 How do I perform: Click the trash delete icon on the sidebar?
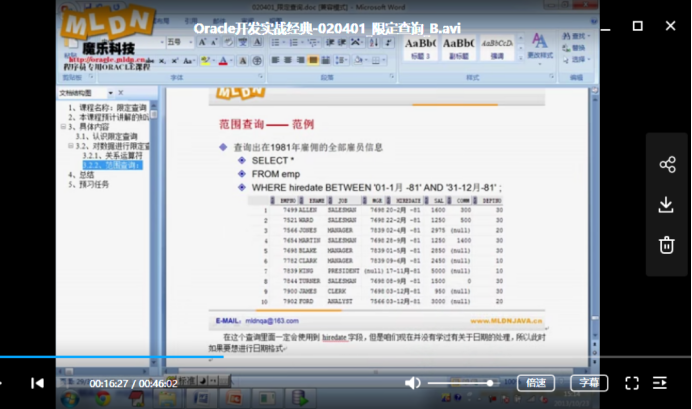click(666, 245)
